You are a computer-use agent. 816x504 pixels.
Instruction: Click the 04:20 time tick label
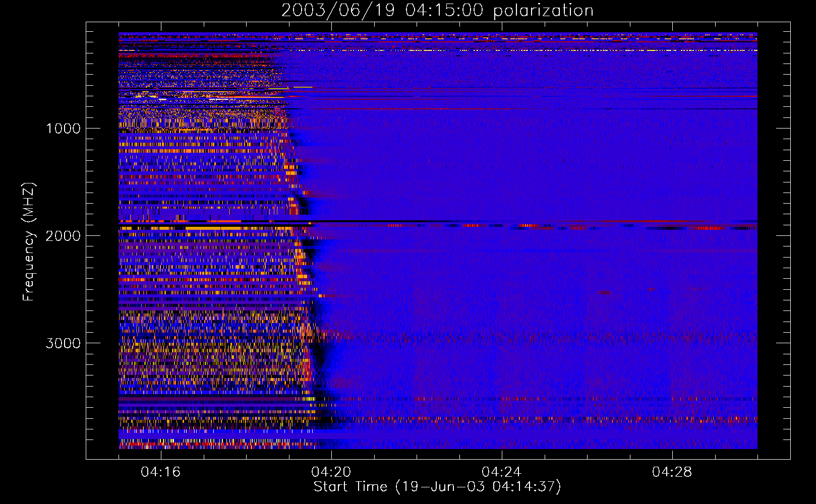coord(331,472)
